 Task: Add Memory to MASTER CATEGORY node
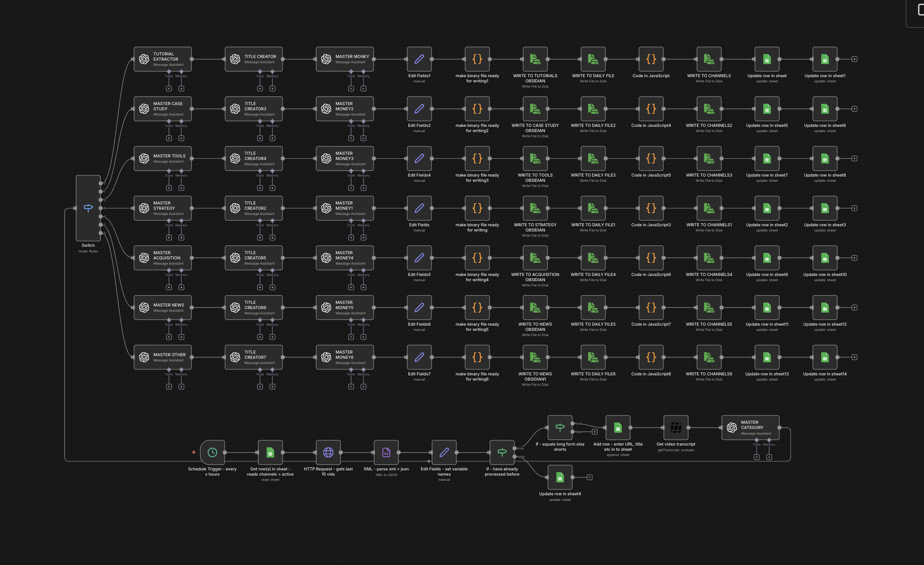(x=769, y=457)
